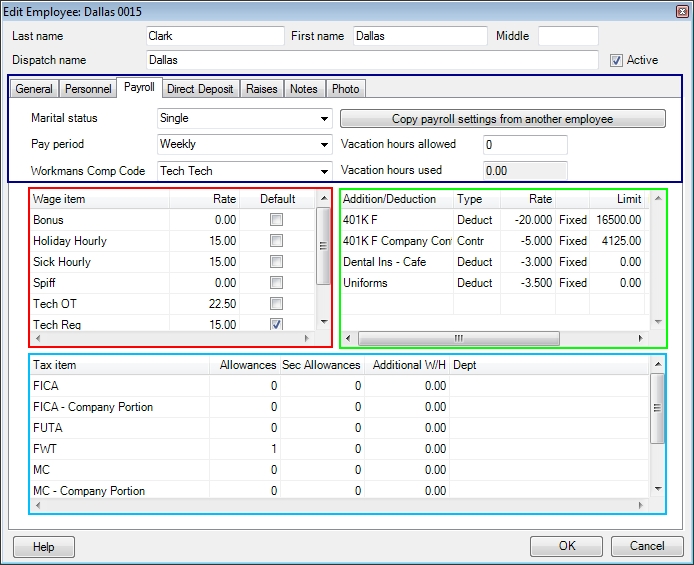
Task: Click the wage list scroll right arrow
Action: (x=306, y=338)
